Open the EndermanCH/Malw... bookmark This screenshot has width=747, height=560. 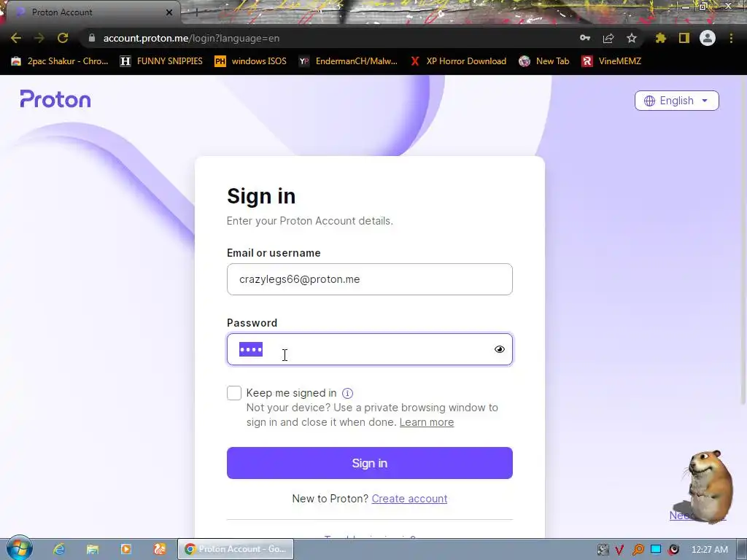click(348, 61)
